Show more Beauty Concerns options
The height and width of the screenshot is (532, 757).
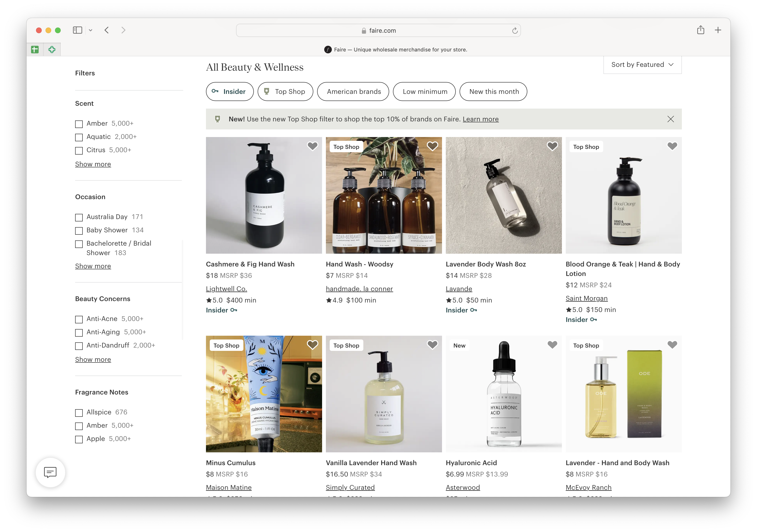click(93, 359)
